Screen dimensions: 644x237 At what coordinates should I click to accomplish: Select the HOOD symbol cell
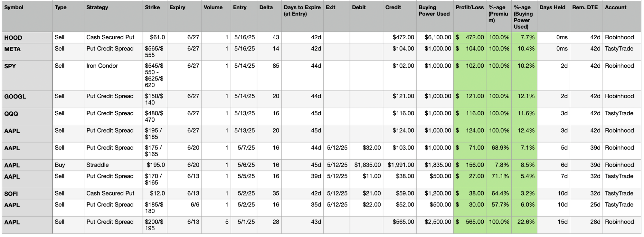coord(27,37)
